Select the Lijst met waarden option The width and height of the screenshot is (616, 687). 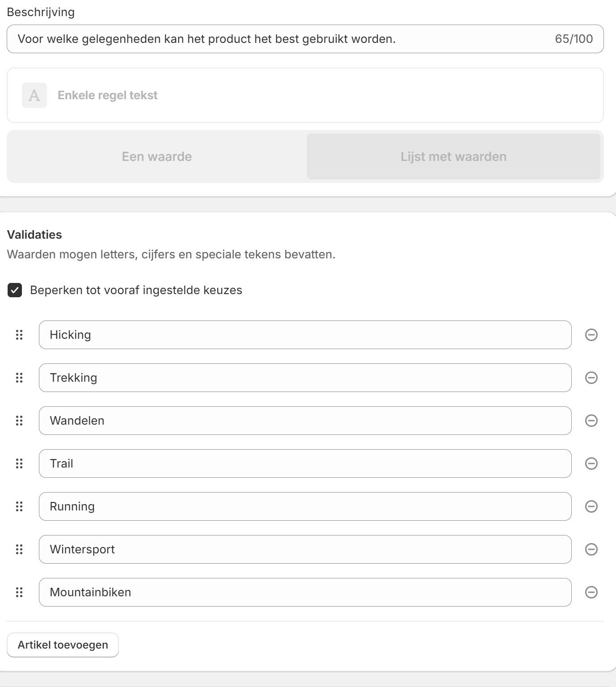453,156
